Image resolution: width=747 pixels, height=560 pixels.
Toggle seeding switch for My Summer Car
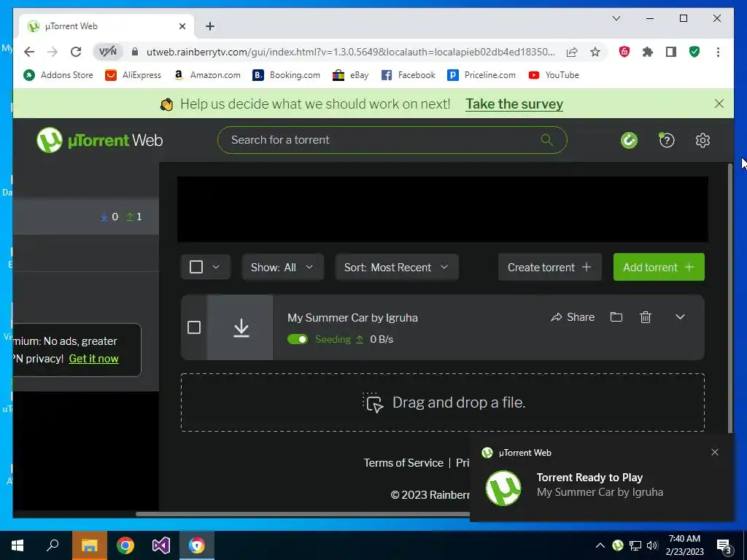pos(298,339)
